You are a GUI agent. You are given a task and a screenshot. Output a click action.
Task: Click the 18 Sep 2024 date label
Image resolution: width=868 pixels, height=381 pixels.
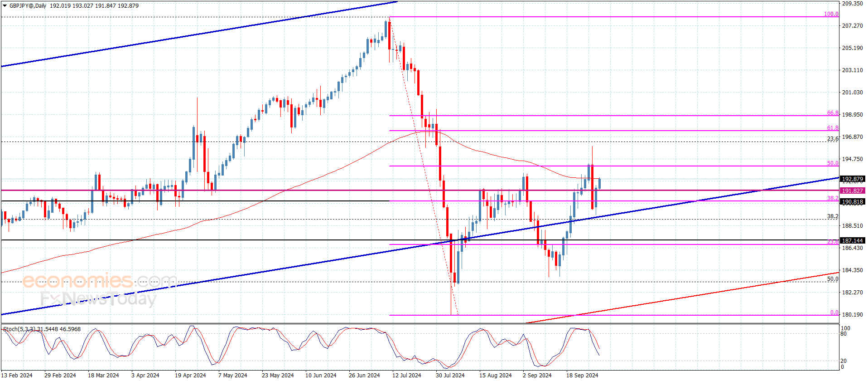[582, 376]
